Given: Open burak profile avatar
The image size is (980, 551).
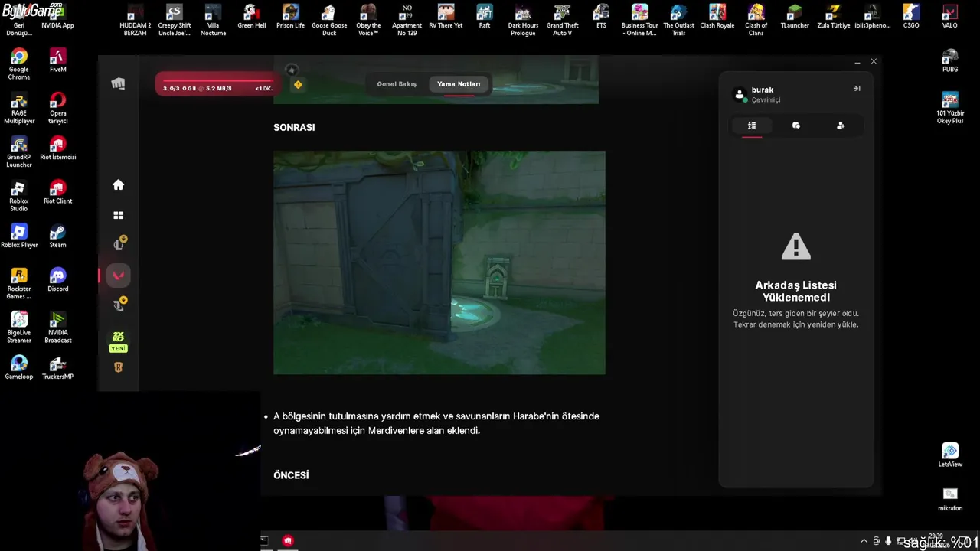Looking at the screenshot, I should point(740,94).
